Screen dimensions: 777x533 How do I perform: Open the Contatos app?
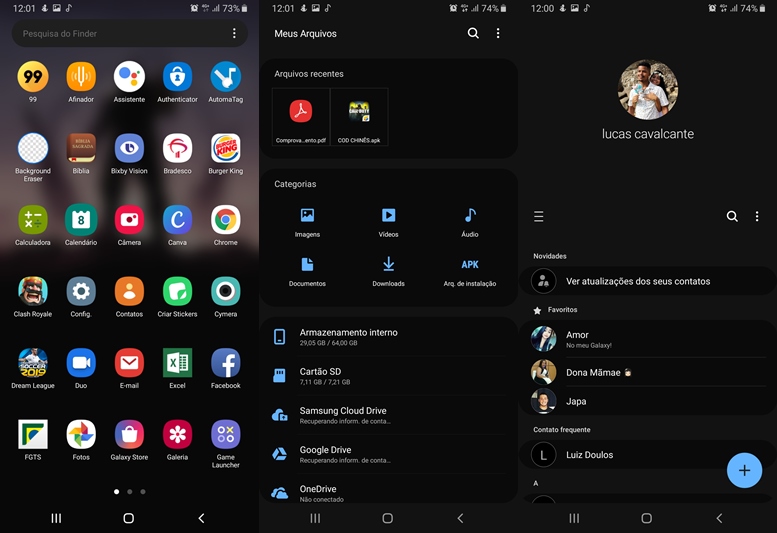coord(129,291)
